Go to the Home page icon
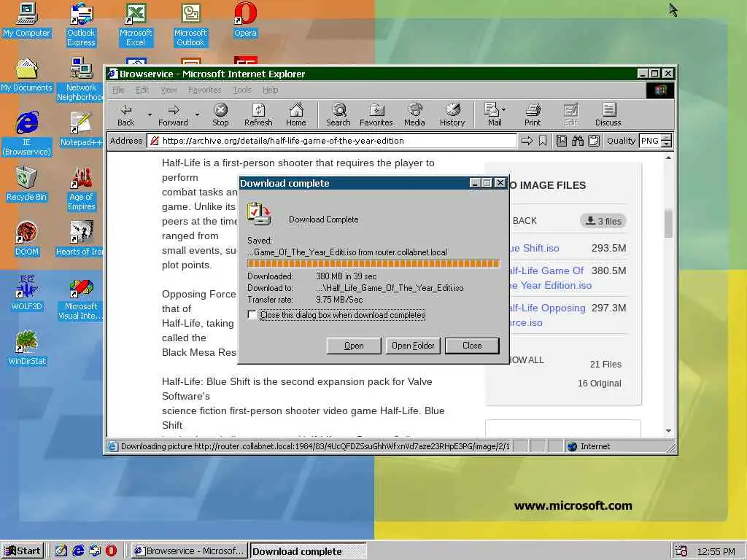This screenshot has height=560, width=747. (x=296, y=115)
